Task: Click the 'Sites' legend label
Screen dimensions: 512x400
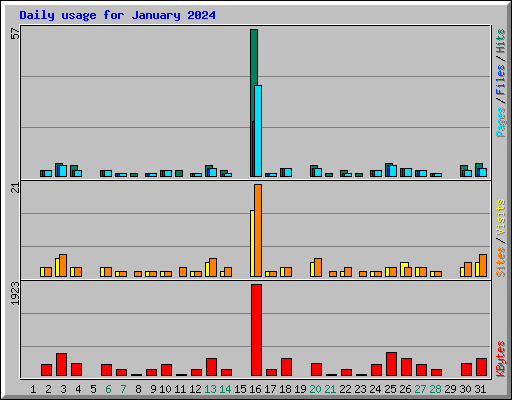Action: 500,262
